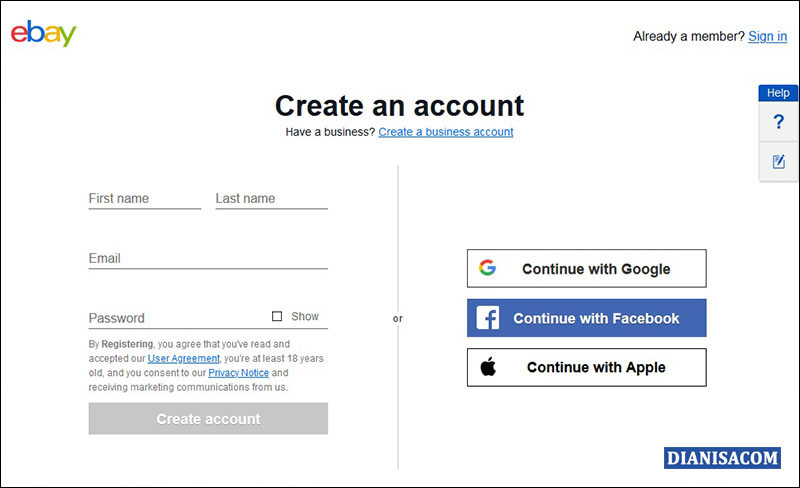The height and width of the screenshot is (488, 800).
Task: Open the help question mark icon
Action: pos(779,122)
